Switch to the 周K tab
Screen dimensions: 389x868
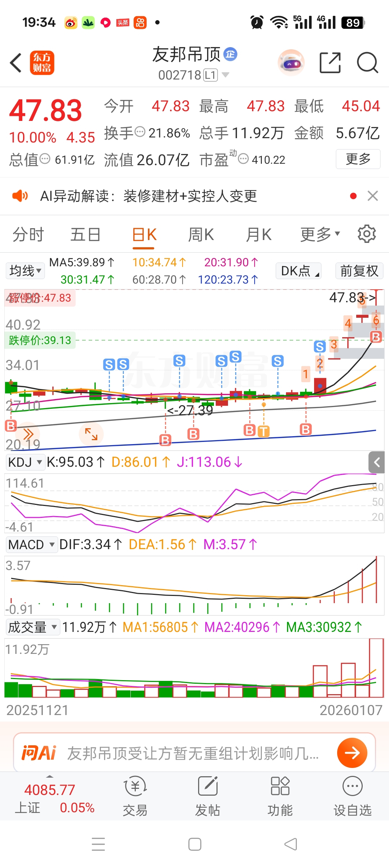[201, 234]
